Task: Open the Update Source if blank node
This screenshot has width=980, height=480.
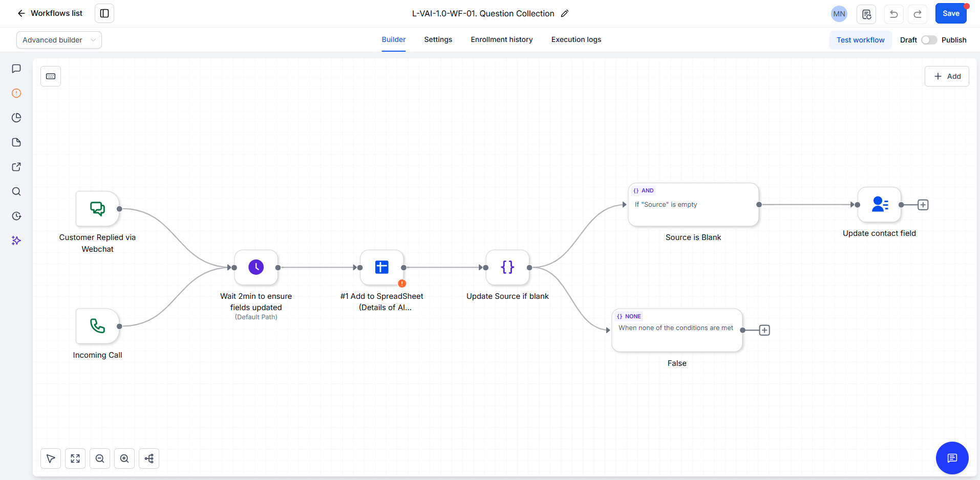Action: (507, 267)
